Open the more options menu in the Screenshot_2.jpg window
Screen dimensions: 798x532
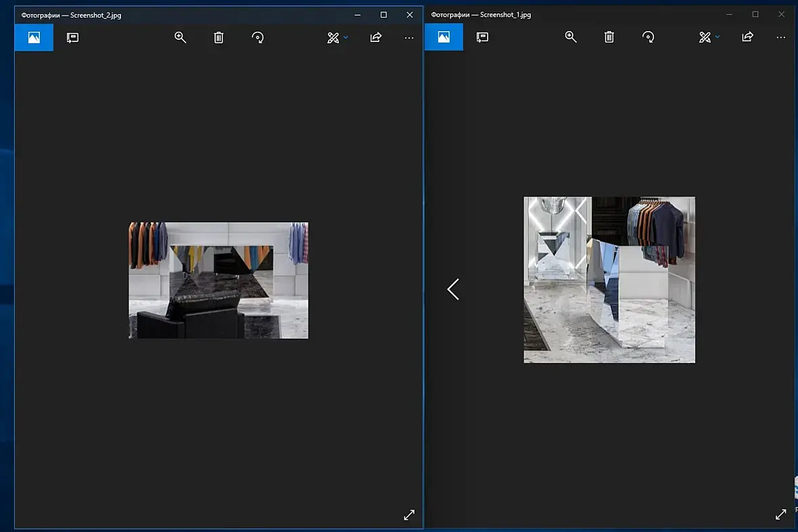pyautogui.click(x=409, y=38)
